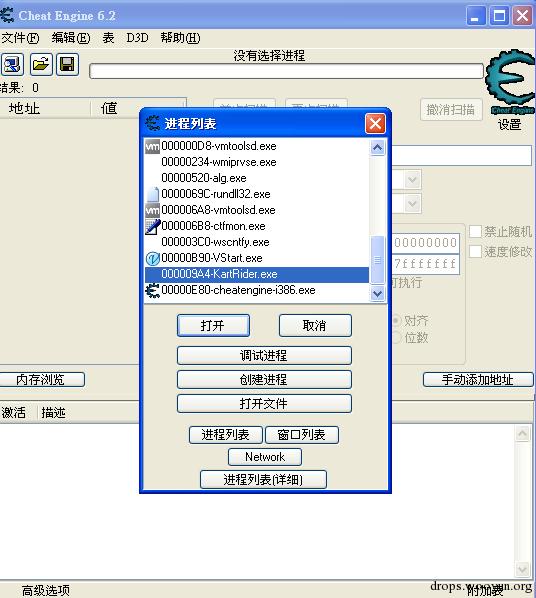Image resolution: width=536 pixels, height=598 pixels.
Task: Click the 进程列表(详细) button
Action: pos(263,479)
